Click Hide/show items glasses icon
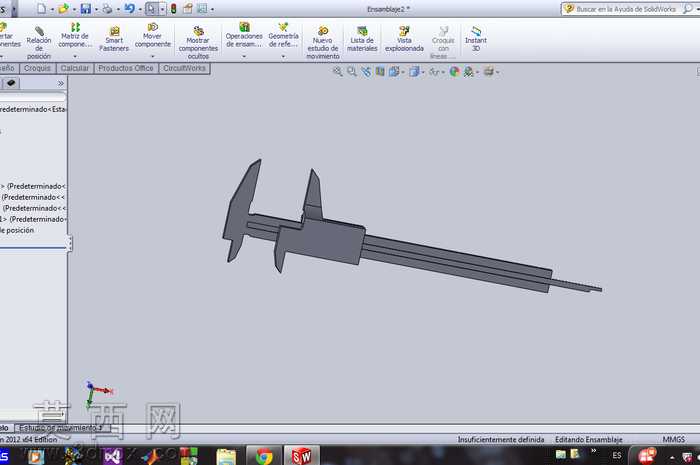700x465 pixels. tap(433, 71)
